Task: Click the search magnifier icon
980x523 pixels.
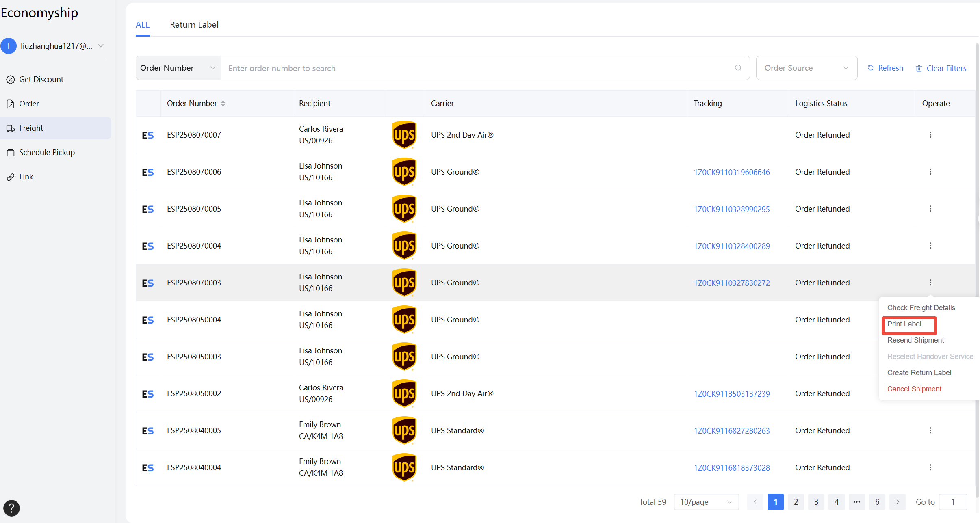Action: (738, 68)
